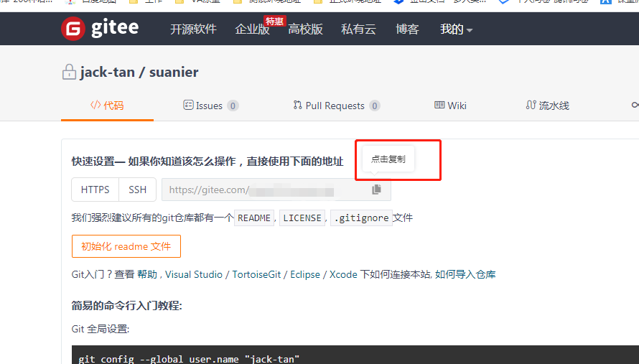Switch to the 代码 tab
The image size is (639, 364).
pos(107,106)
